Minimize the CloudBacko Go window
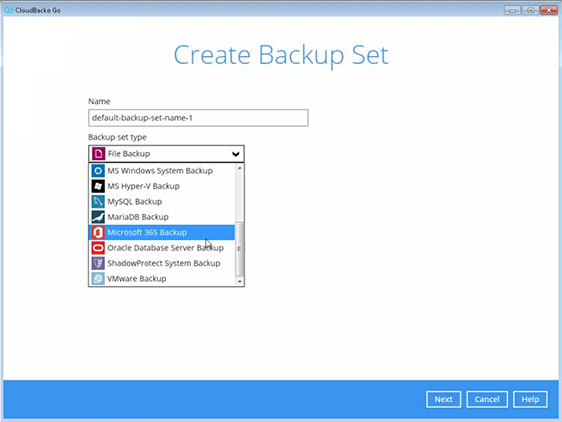Viewport: 562px width, 422px height. pos(512,10)
